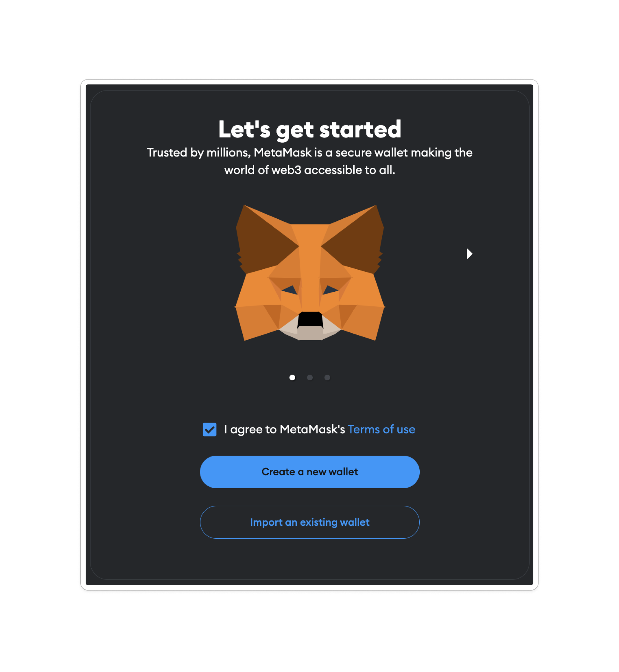Click the MetaMask fox logo icon
Image resolution: width=619 pixels, height=672 pixels.
click(x=309, y=276)
